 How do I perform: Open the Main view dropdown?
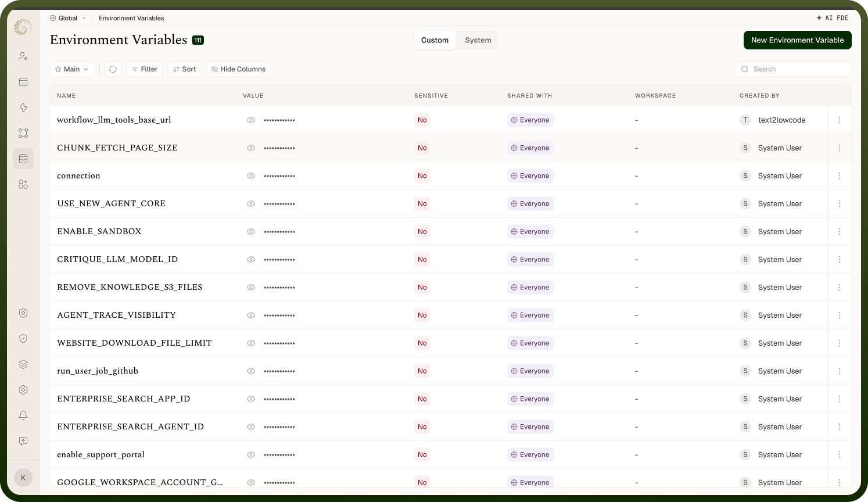[72, 69]
